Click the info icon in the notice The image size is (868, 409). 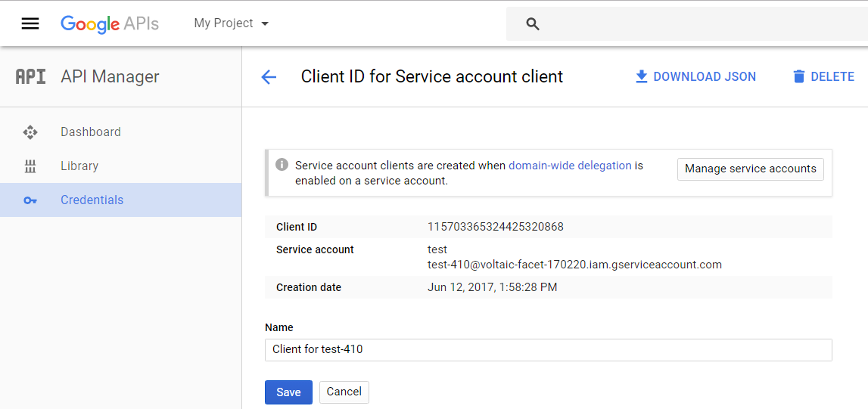click(x=282, y=165)
